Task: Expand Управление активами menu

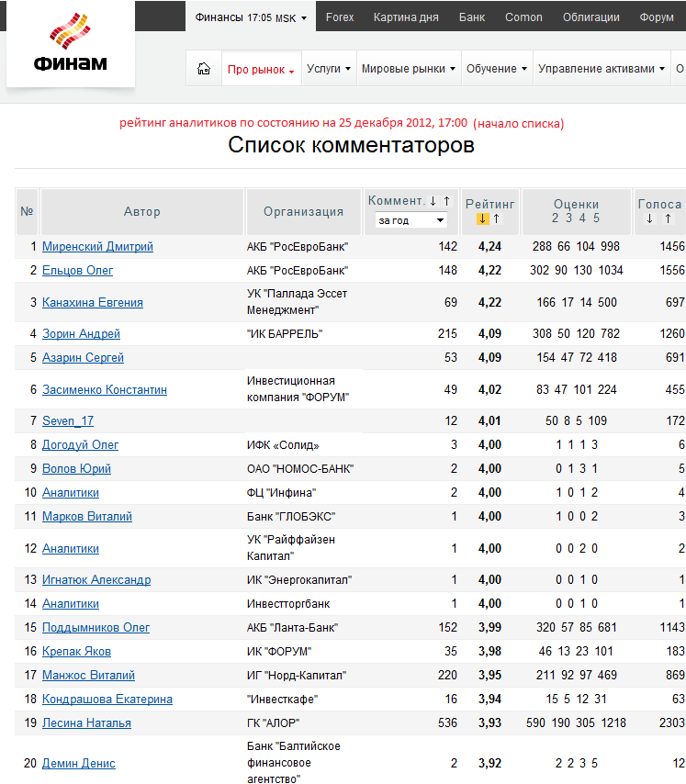Action: click(602, 69)
